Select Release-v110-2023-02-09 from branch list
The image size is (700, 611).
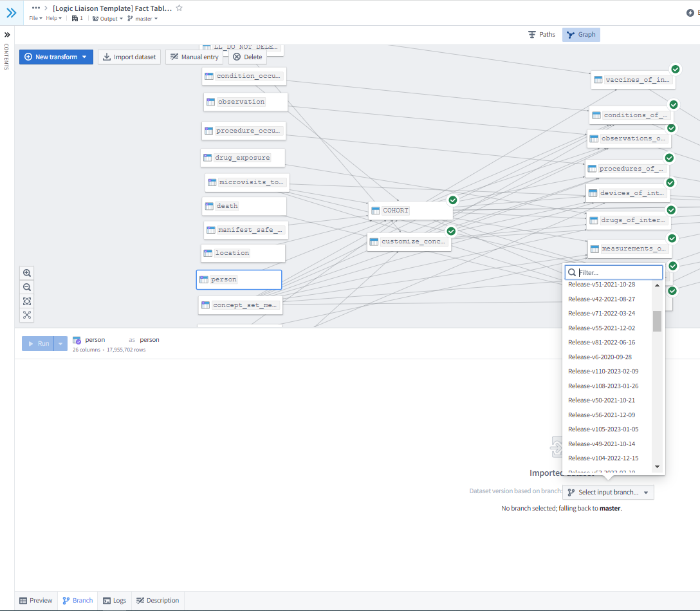point(603,371)
